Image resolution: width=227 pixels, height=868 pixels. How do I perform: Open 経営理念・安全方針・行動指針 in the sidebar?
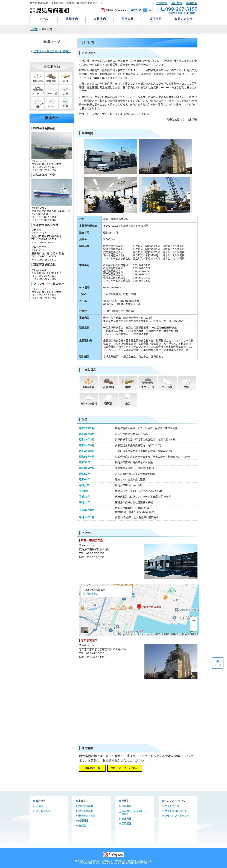(52, 52)
